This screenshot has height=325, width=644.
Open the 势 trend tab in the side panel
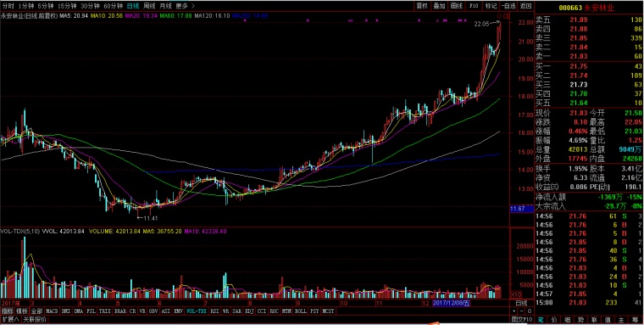pyautogui.click(x=581, y=320)
